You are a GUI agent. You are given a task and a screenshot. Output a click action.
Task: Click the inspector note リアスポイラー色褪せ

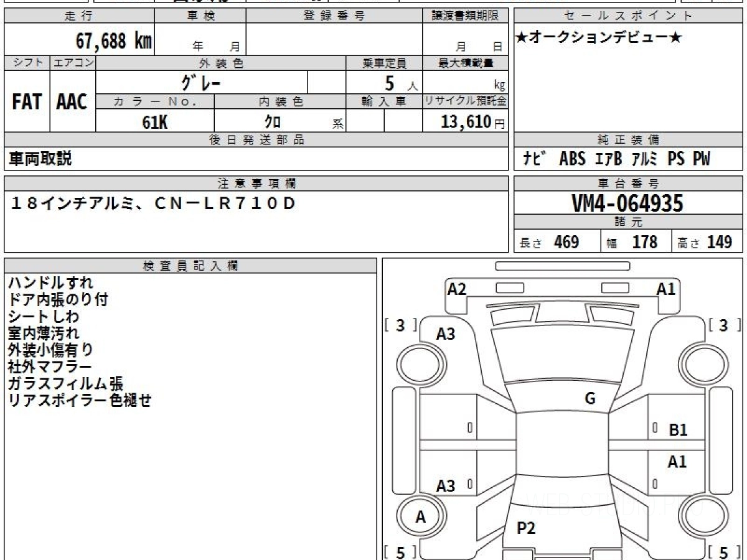(80, 401)
